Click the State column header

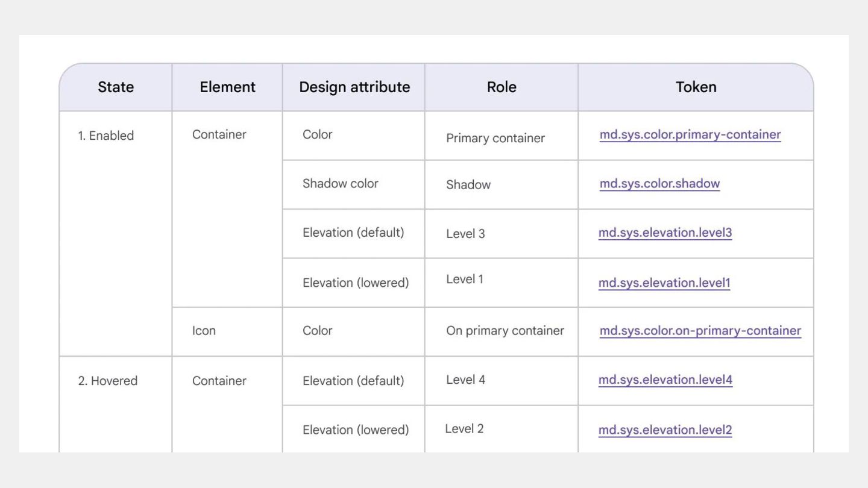(116, 87)
